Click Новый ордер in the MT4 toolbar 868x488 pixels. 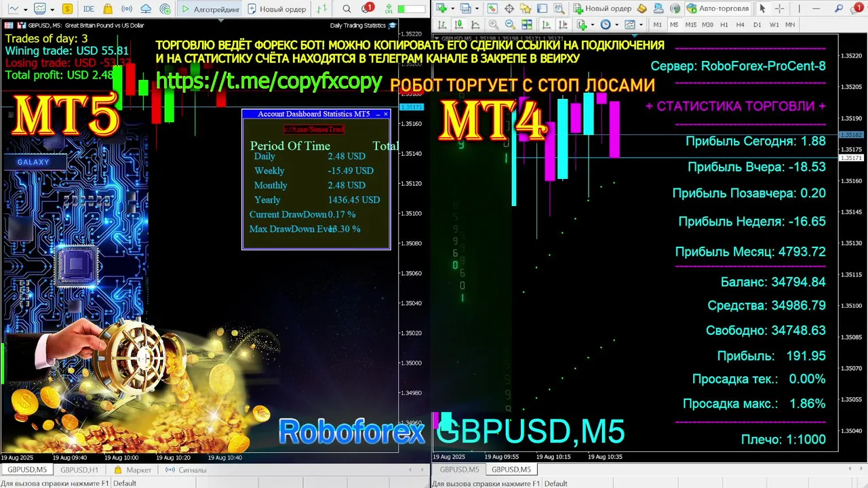point(602,9)
